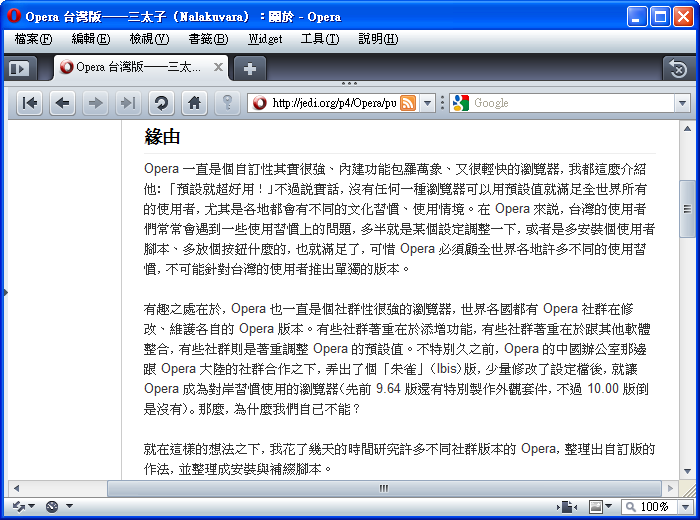Toggle Fit to Width icon in status bar

[567, 507]
